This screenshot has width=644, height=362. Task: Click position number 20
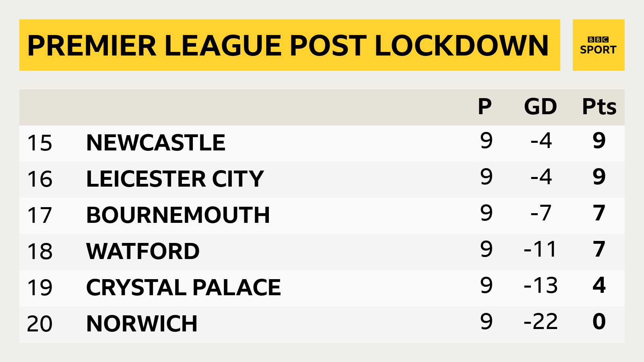pos(40,324)
